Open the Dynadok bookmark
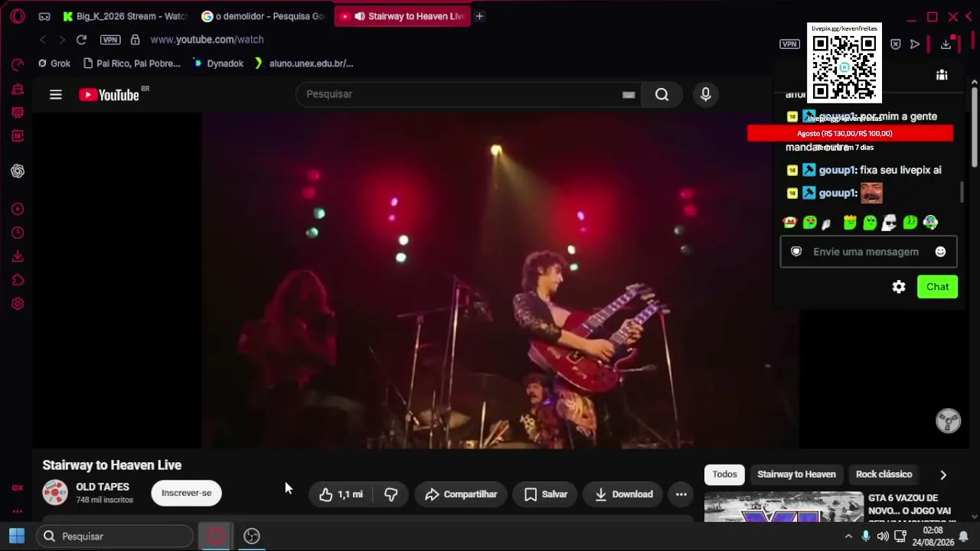 tap(217, 64)
